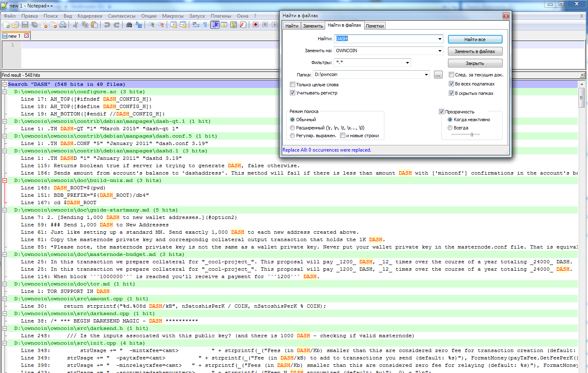Click the Cut scissors icon
588x373 pixels.
[76, 25]
